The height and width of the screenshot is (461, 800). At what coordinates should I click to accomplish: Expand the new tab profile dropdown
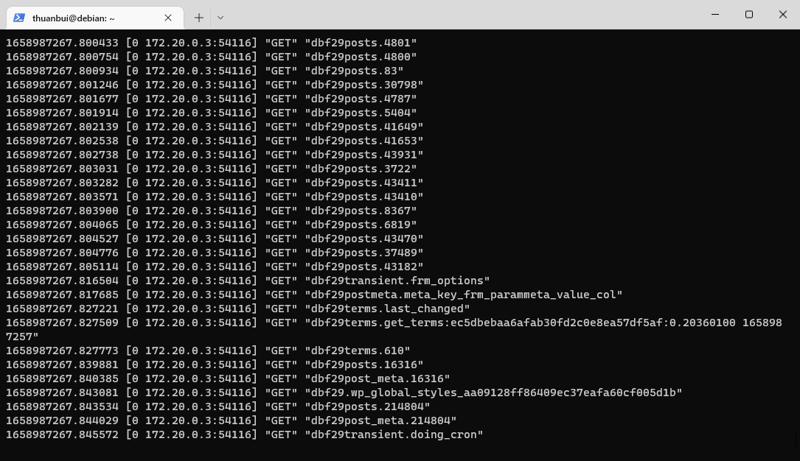pyautogui.click(x=220, y=17)
